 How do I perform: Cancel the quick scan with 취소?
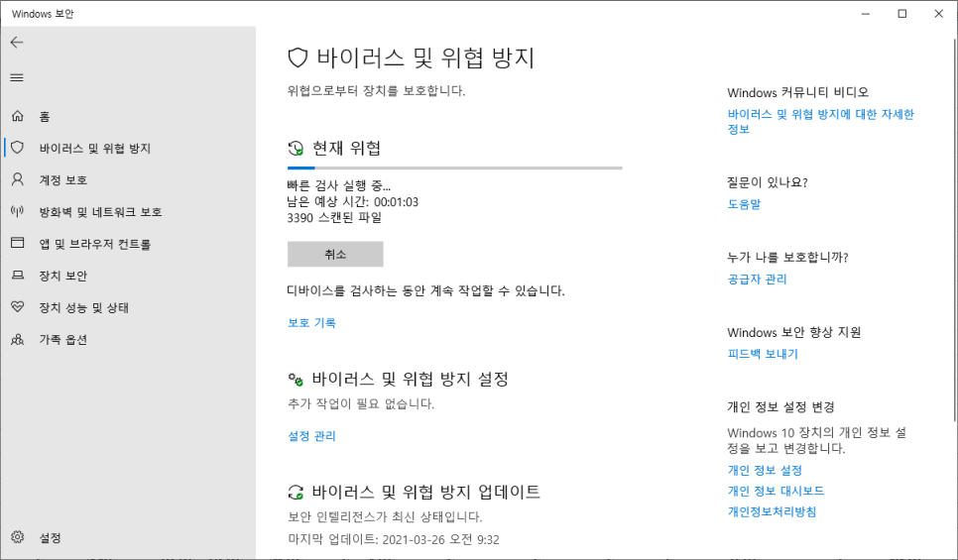click(x=335, y=254)
